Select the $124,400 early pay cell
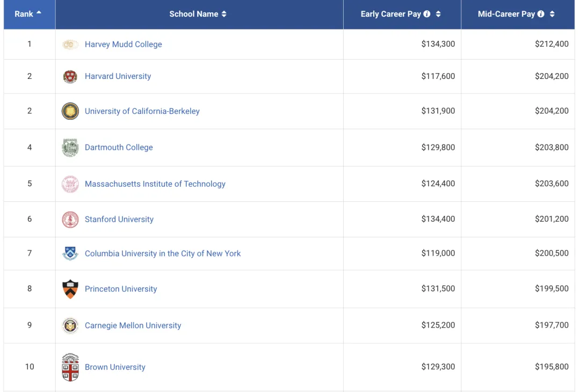This screenshot has width=580, height=392. click(402, 184)
